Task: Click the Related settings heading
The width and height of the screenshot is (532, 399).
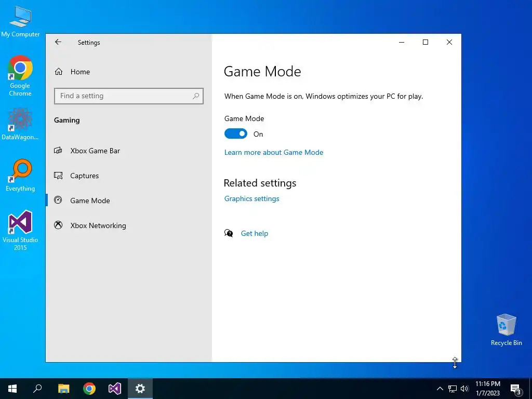Action: coord(260,183)
